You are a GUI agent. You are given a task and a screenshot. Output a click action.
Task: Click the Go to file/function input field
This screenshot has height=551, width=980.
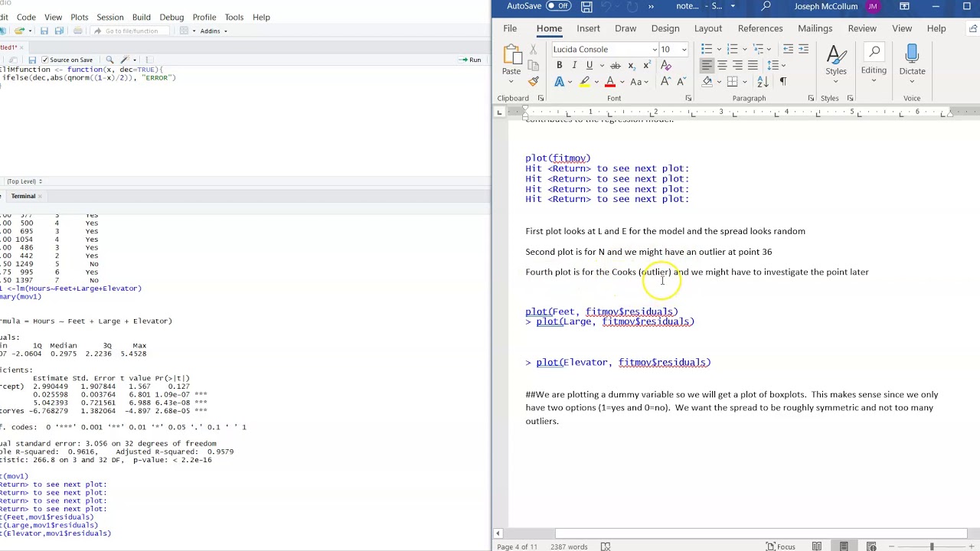point(132,31)
